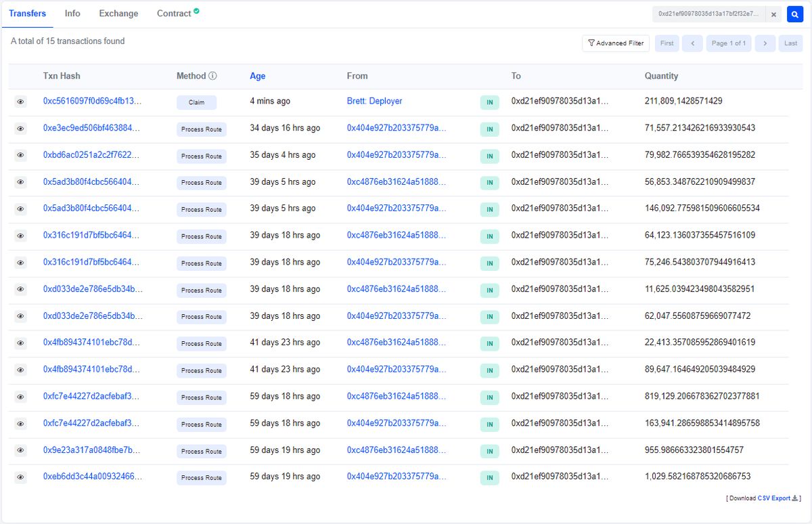The height and width of the screenshot is (524, 812).
Task: Click the eye icon for Claim row
Action: pyautogui.click(x=20, y=102)
